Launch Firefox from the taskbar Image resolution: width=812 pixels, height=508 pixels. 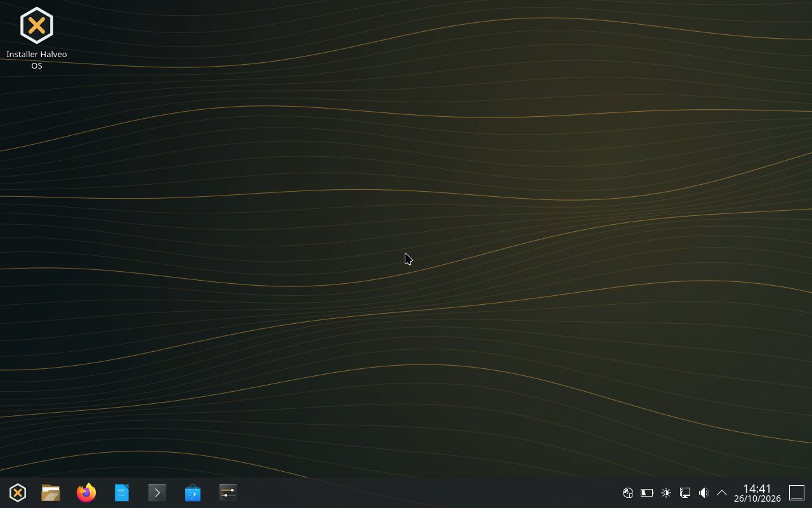click(x=86, y=493)
